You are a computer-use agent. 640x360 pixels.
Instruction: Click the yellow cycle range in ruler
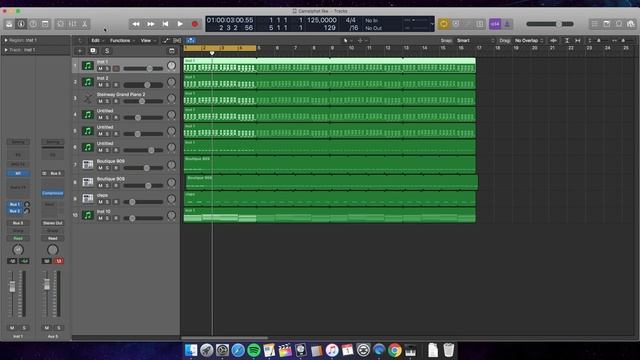pyautogui.click(x=220, y=48)
